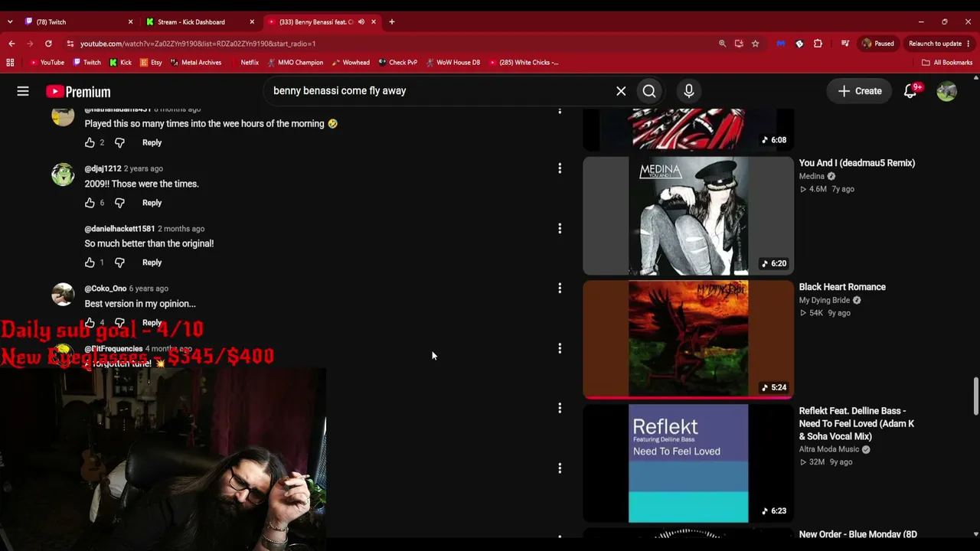Image resolution: width=980 pixels, height=551 pixels.
Task: Open the @Coko_Ono channel link
Action: click(105, 289)
